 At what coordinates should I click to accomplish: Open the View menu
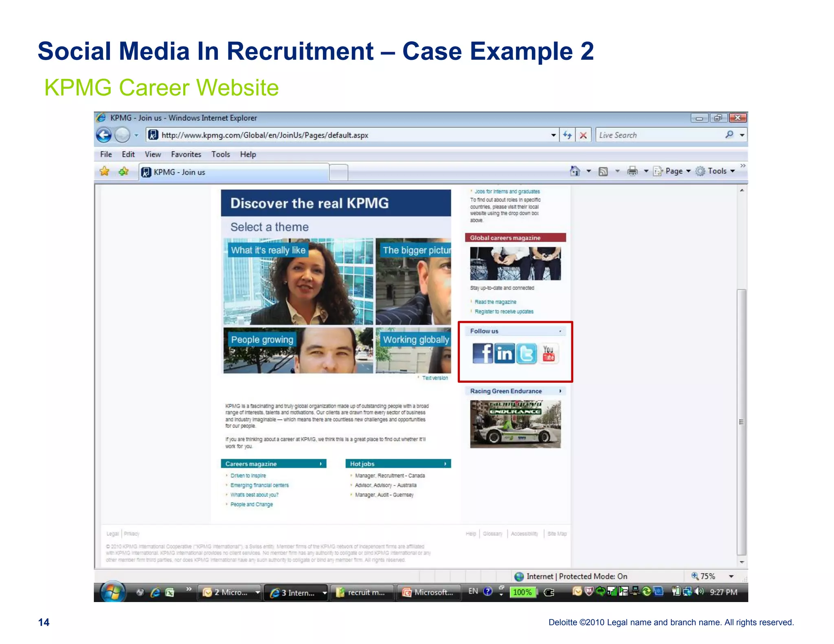coord(153,154)
